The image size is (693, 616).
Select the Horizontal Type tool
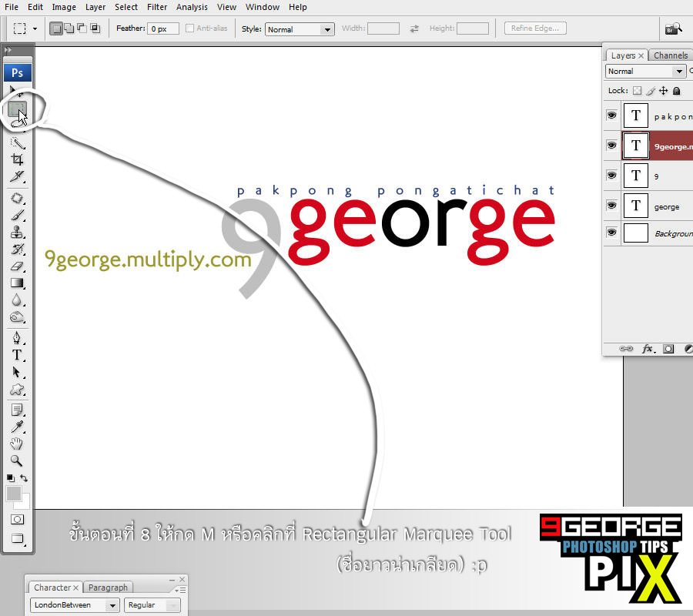pyautogui.click(x=17, y=355)
